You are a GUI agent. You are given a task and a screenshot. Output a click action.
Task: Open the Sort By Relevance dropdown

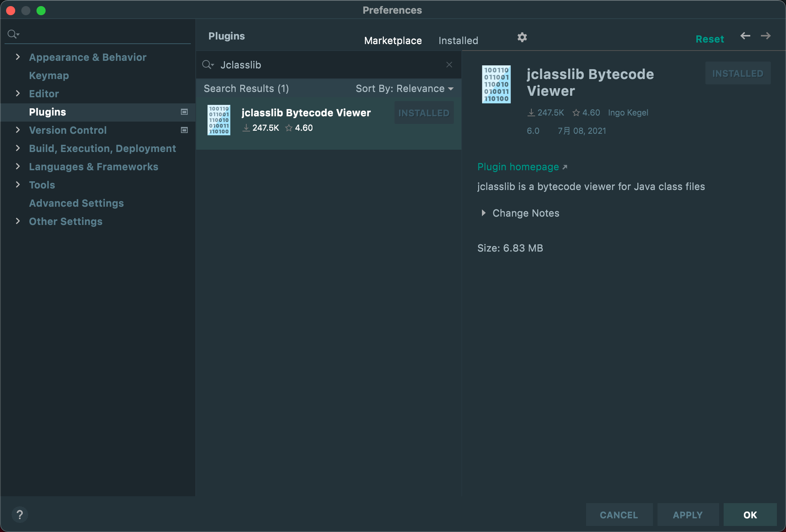click(404, 89)
